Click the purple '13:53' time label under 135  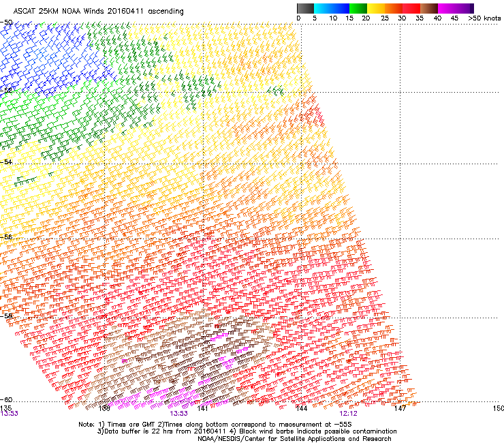(x=10, y=414)
